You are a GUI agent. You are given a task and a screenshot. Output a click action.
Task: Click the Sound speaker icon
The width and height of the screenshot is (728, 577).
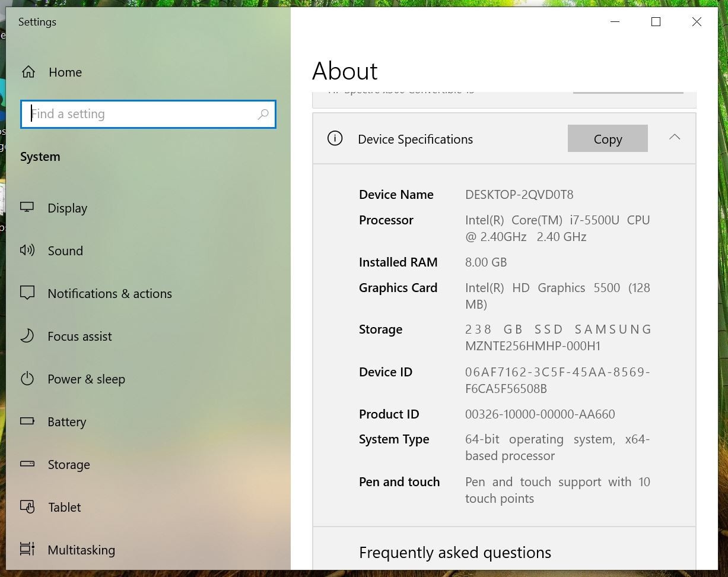click(x=27, y=250)
